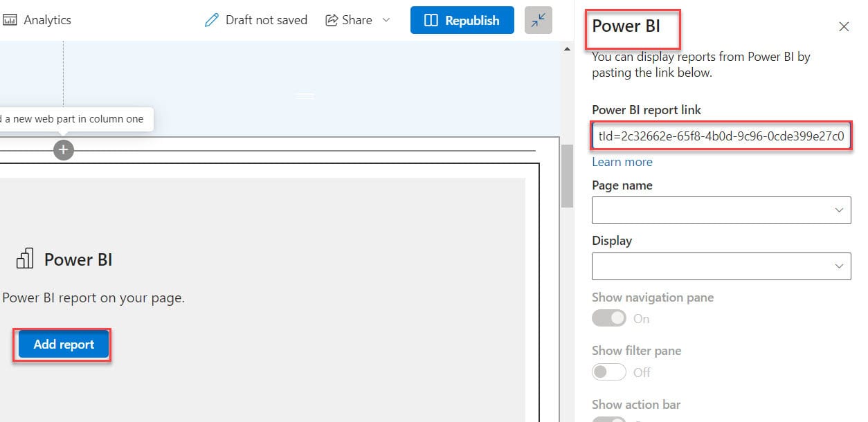Click the collapse arrows icon button
The image size is (868, 422).
(539, 20)
